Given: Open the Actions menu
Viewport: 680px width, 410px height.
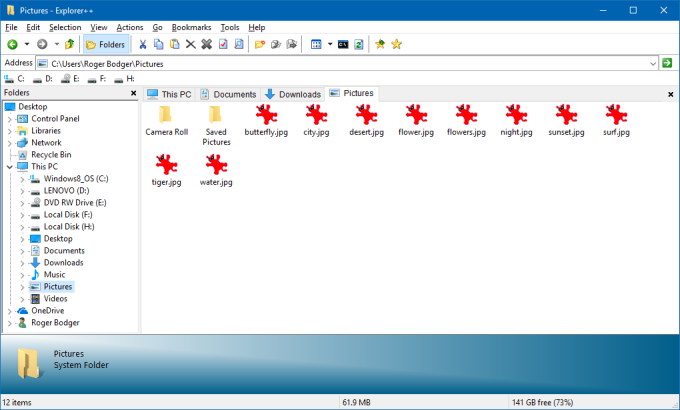Looking at the screenshot, I should pos(130,27).
